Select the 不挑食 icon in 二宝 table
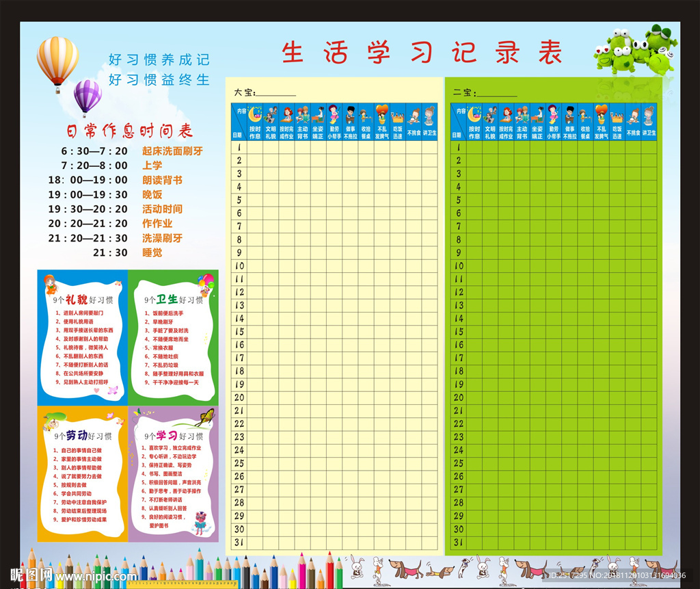Viewport: 700px width, 589px height. pyautogui.click(x=633, y=116)
